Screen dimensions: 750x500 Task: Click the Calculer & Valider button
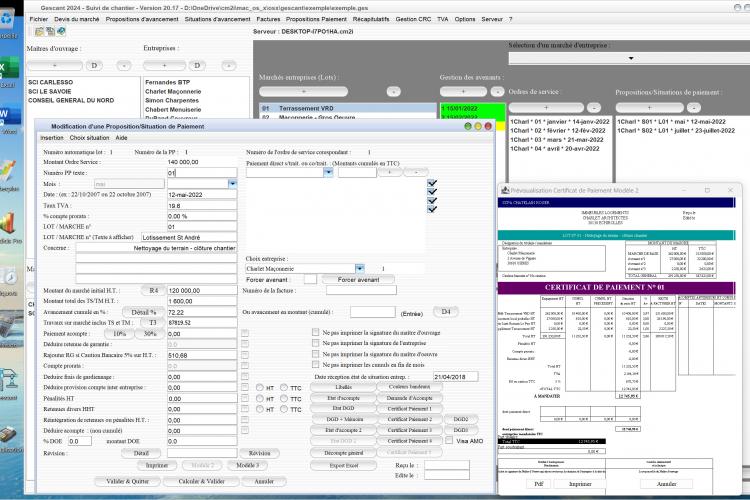pos(201,481)
